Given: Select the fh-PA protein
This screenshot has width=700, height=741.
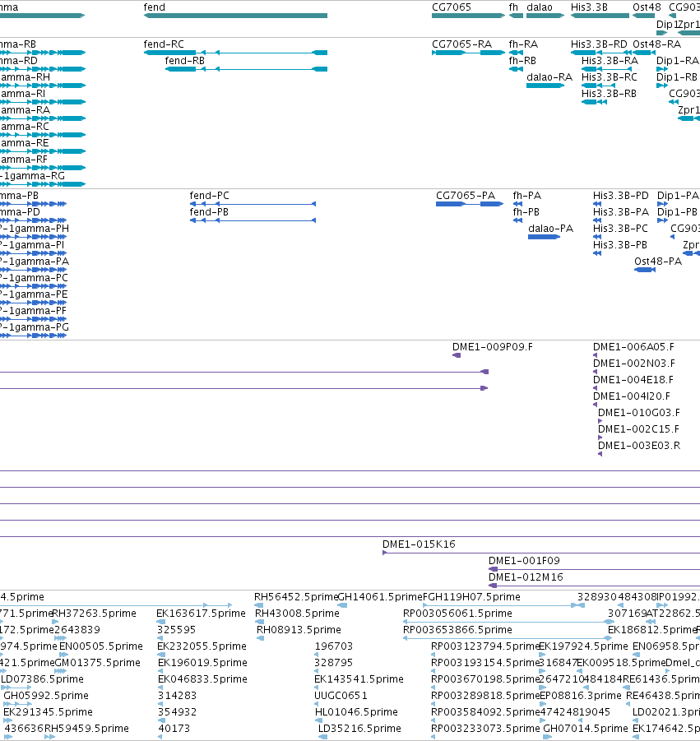Looking at the screenshot, I should click(517, 204).
